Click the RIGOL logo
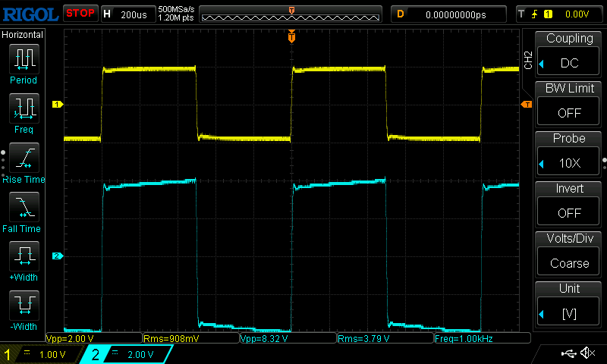This screenshot has height=364, width=607. coord(30,14)
